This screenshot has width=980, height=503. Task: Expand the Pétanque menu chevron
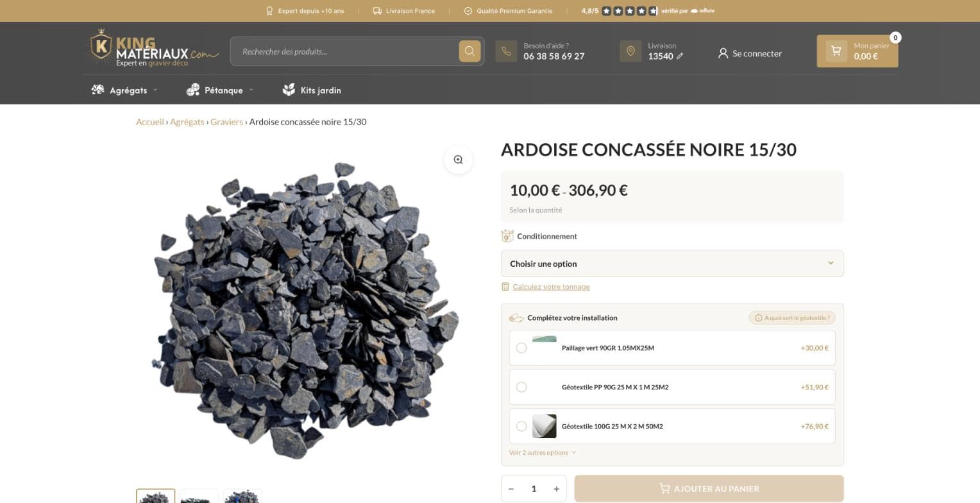[251, 90]
